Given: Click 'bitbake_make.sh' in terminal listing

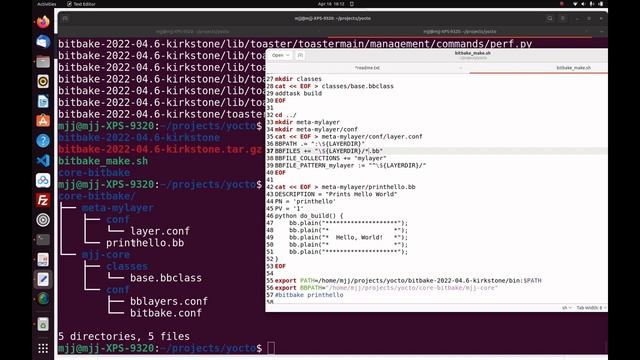Looking at the screenshot, I should click(103, 161).
